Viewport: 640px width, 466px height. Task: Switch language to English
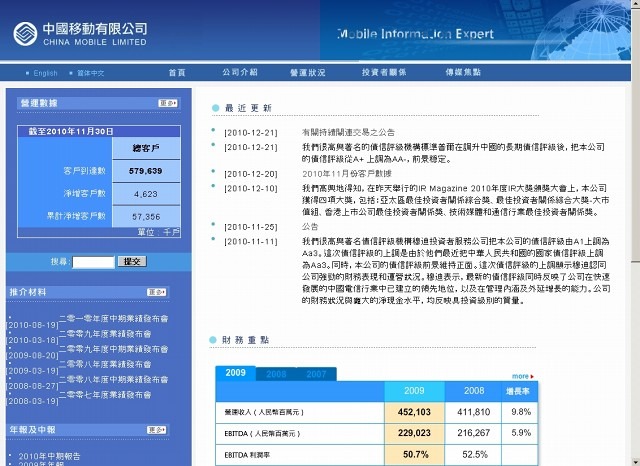click(45, 73)
